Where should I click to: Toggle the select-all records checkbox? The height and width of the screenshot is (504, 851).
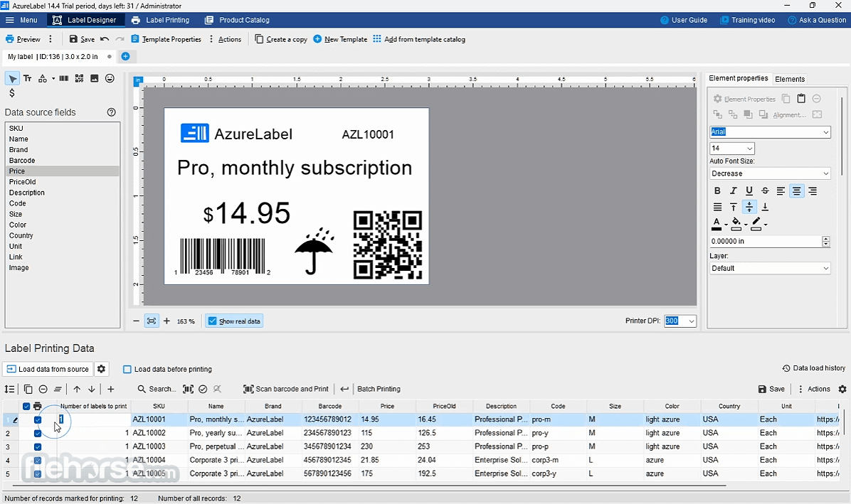26,406
